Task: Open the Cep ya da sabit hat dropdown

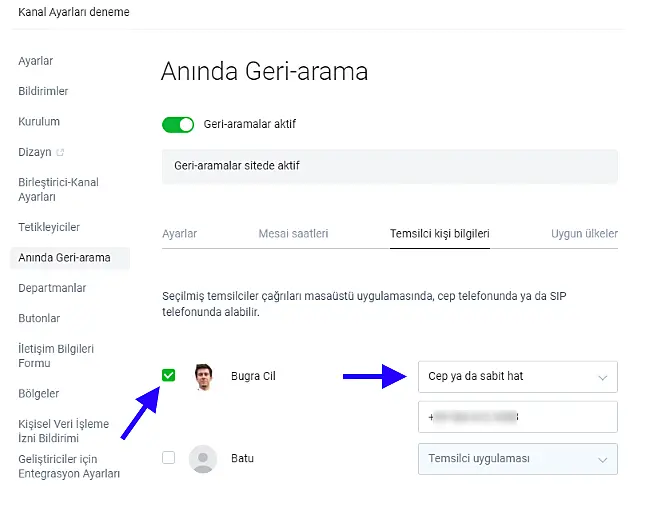Action: [x=517, y=377]
